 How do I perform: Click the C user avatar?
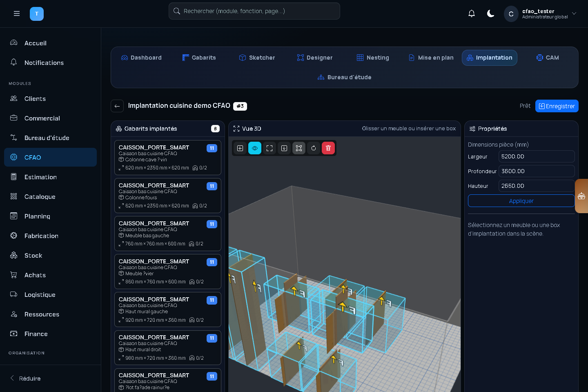click(x=511, y=14)
